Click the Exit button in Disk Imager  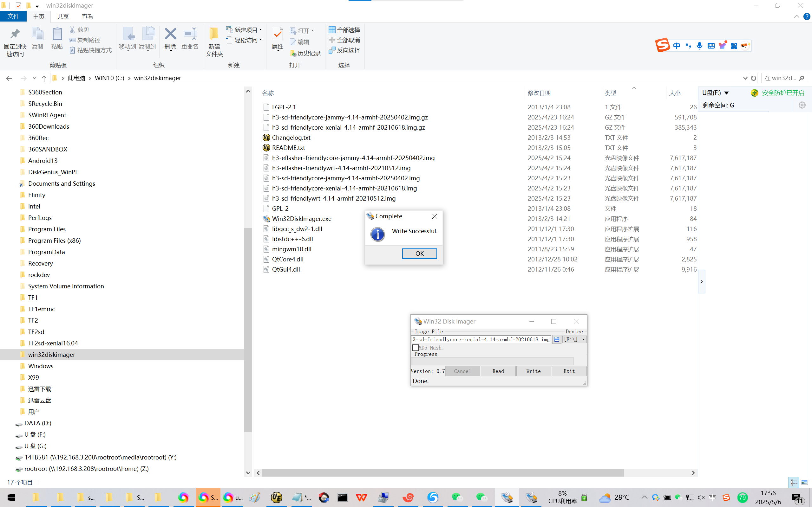pos(569,371)
